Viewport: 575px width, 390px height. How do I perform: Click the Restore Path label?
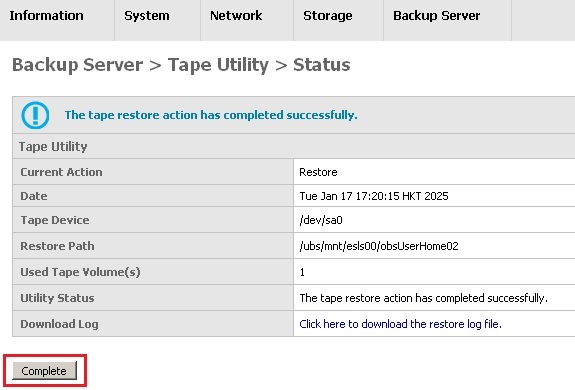[x=57, y=246]
